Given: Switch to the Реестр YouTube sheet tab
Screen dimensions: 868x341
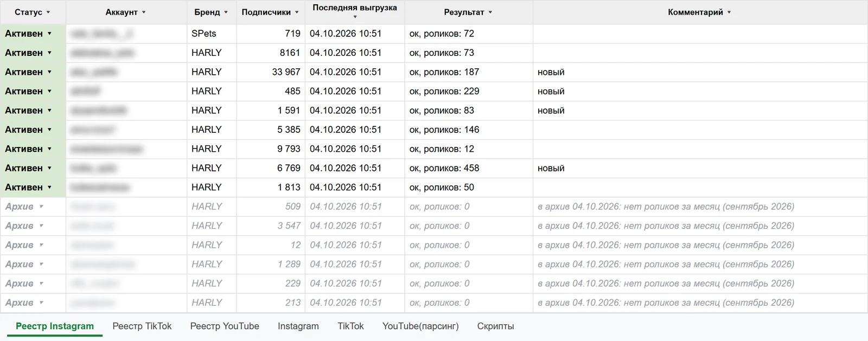Looking at the screenshot, I should 225,326.
